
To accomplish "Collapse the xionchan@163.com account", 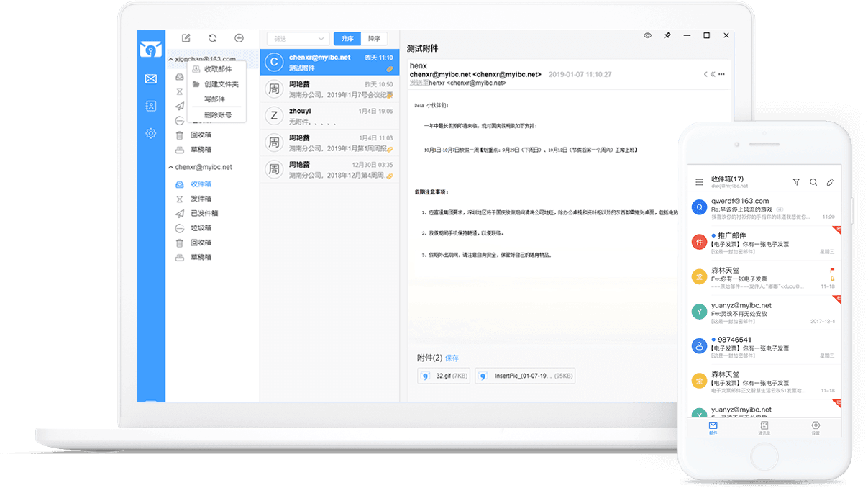I will click(170, 59).
